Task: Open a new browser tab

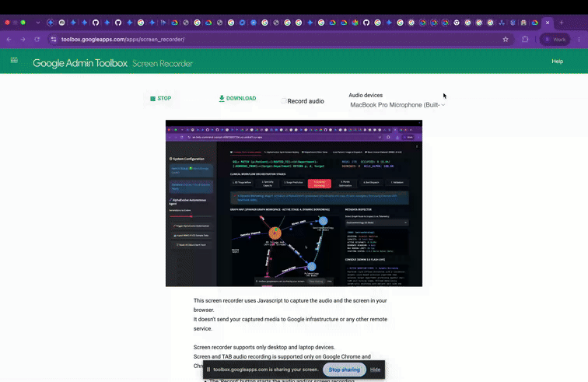Action: click(562, 23)
